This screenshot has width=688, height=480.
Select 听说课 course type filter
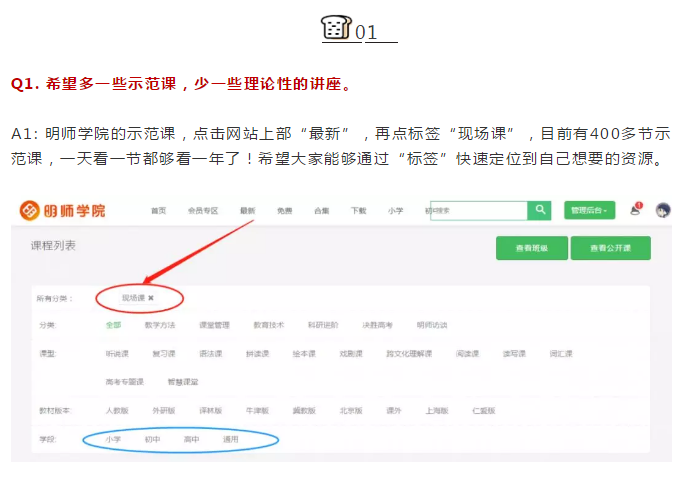point(117,354)
